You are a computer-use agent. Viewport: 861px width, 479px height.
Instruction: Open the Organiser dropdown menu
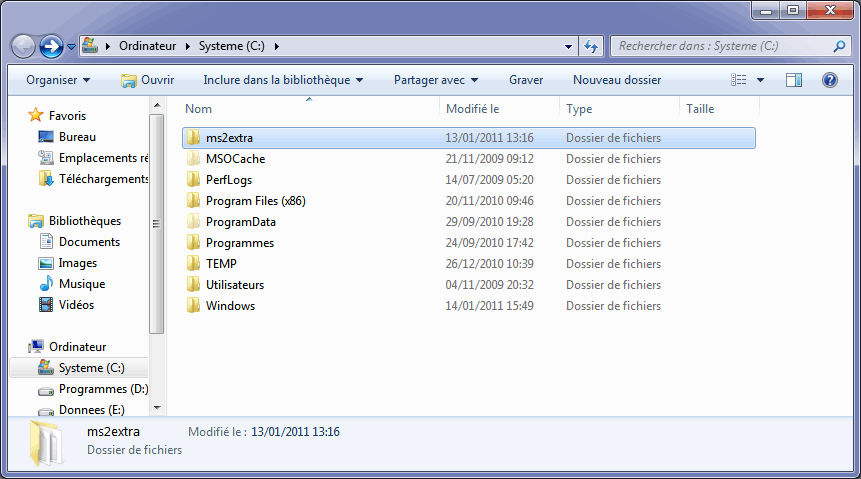coord(58,80)
